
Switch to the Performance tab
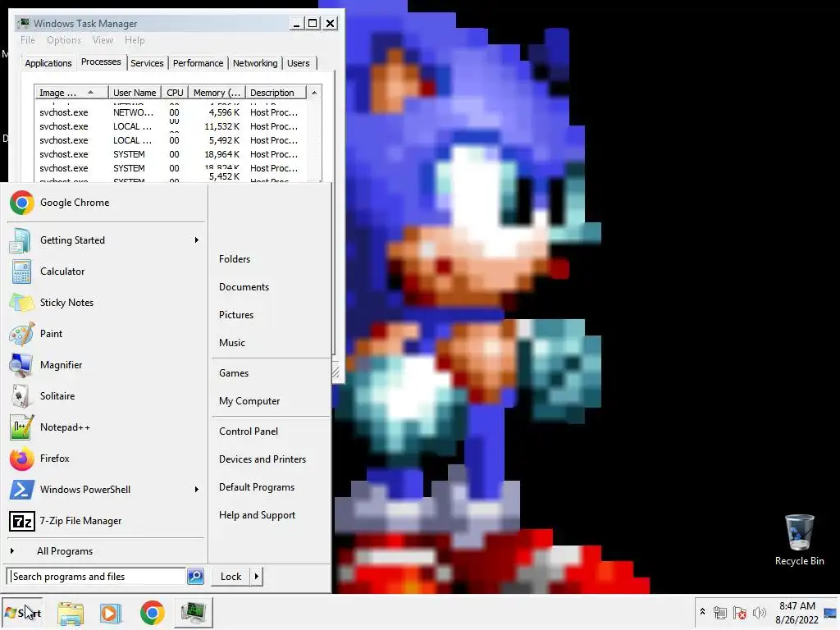[x=198, y=63]
